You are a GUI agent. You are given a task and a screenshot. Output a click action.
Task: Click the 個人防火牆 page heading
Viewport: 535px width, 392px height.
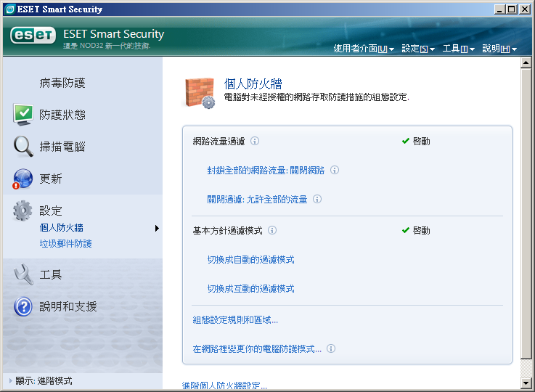click(253, 83)
